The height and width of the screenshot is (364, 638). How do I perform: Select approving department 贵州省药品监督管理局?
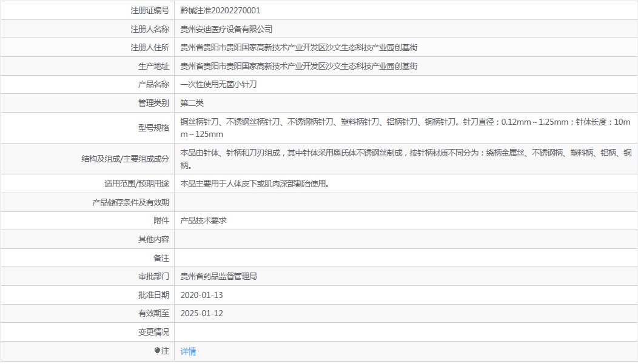[x=218, y=276]
